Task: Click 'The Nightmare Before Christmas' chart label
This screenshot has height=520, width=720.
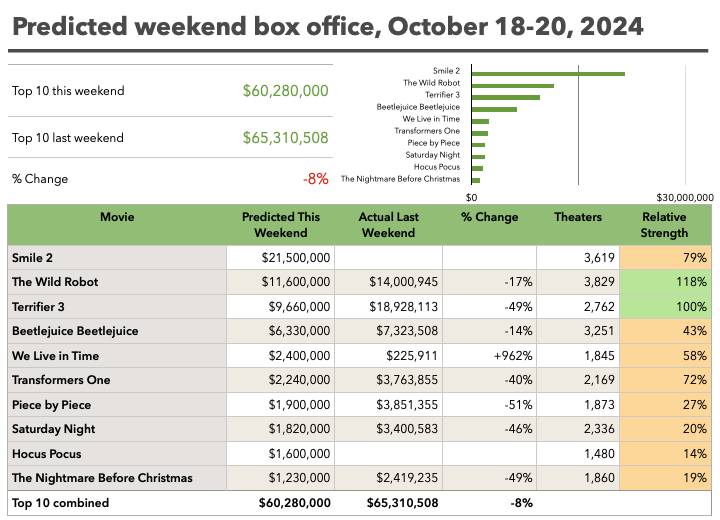Action: (400, 179)
